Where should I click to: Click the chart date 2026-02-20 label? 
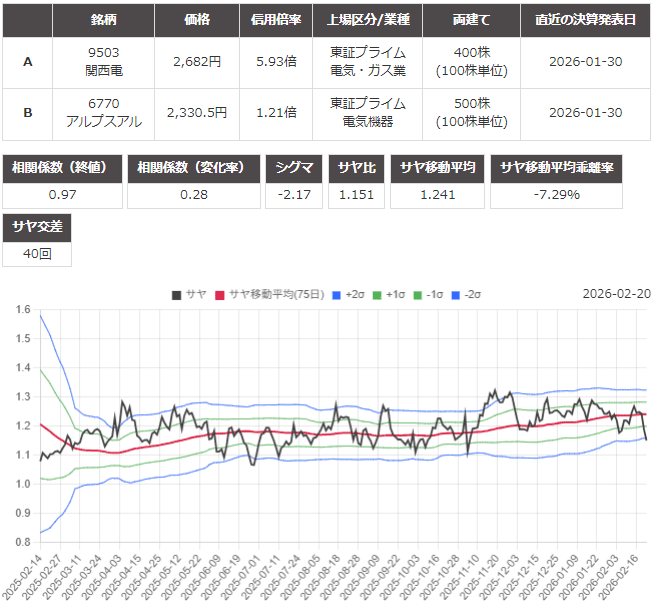(616, 293)
